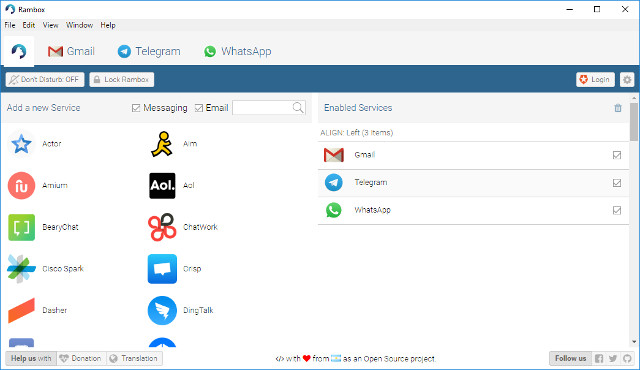The width and height of the screenshot is (640, 370).
Task: Add the Aol service
Action: pos(162,185)
